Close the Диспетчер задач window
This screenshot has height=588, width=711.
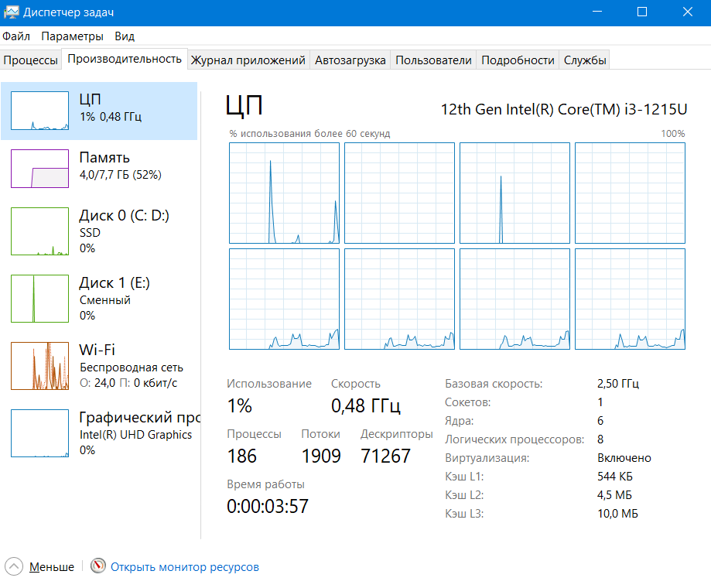point(688,12)
